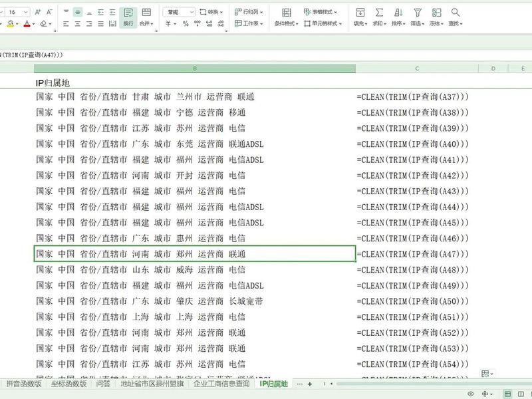Screen dimensions: 532x399
Task: Decrease font size with A- icon
Action: (x=49, y=12)
